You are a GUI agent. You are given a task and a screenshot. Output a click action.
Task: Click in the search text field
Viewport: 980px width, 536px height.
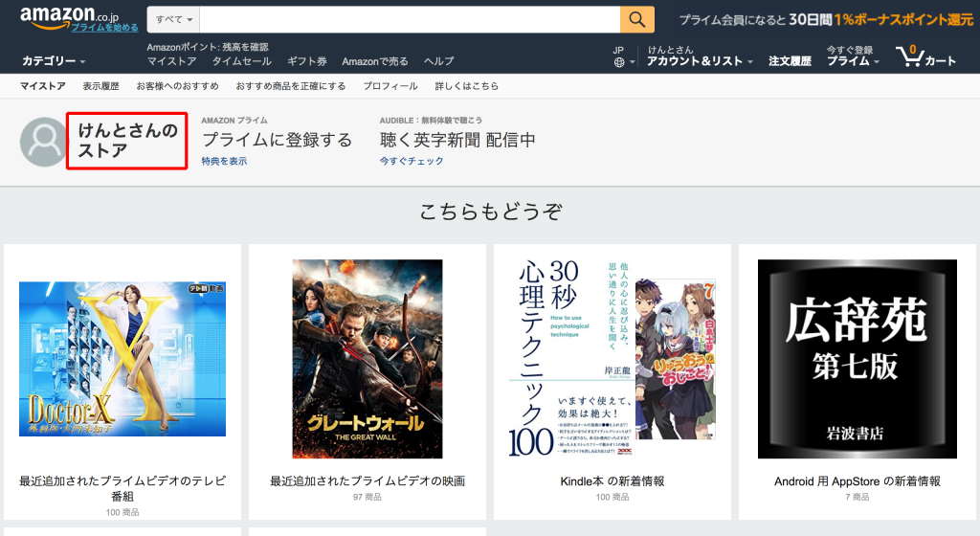(x=410, y=19)
